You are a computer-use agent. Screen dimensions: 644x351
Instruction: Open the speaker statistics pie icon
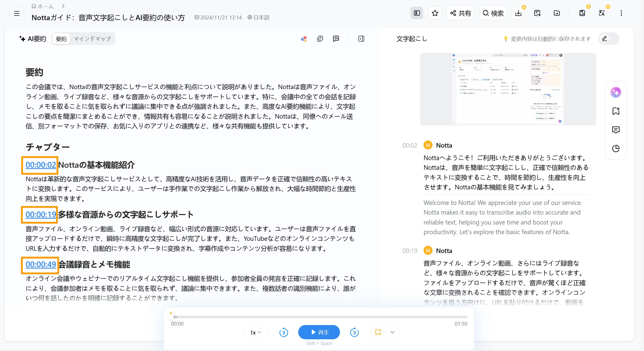pos(616,148)
